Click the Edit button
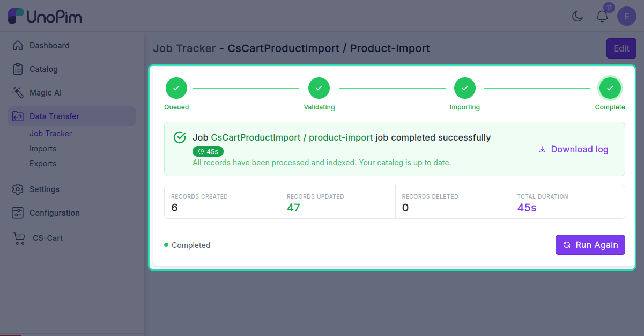The image size is (644, 336). point(621,48)
